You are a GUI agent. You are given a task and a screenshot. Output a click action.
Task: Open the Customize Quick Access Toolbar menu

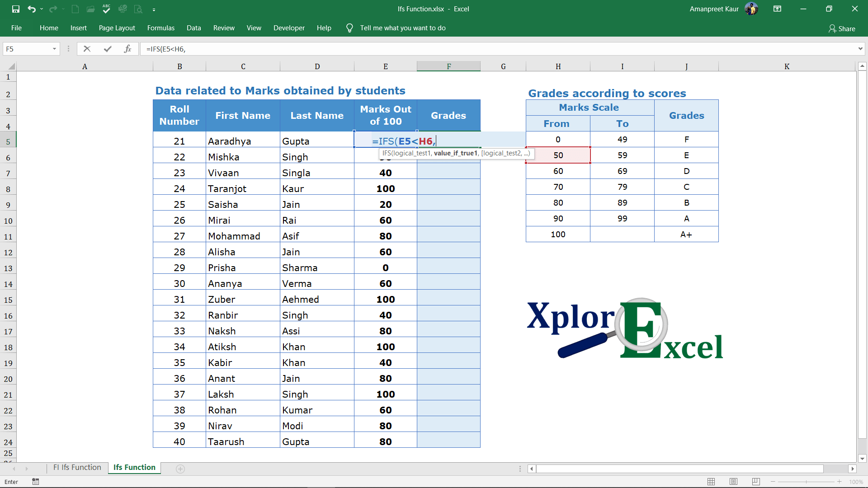[155, 9]
